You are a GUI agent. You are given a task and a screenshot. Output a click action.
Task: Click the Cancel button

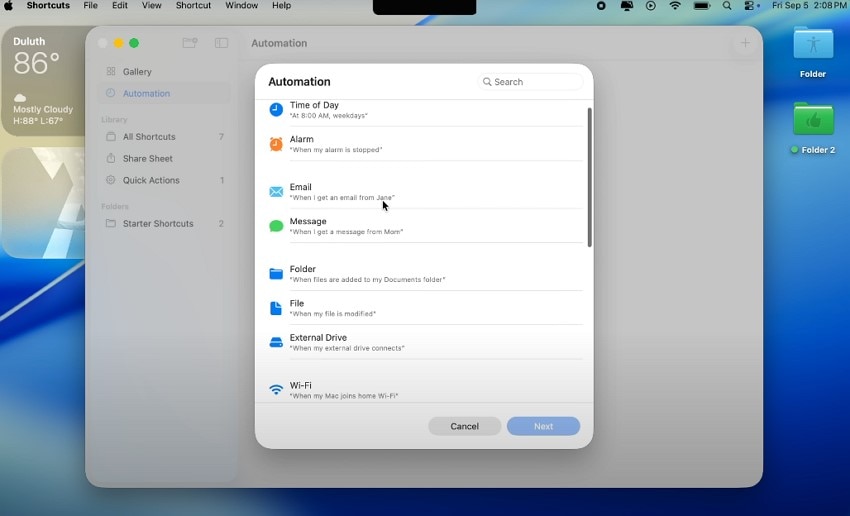(x=465, y=426)
